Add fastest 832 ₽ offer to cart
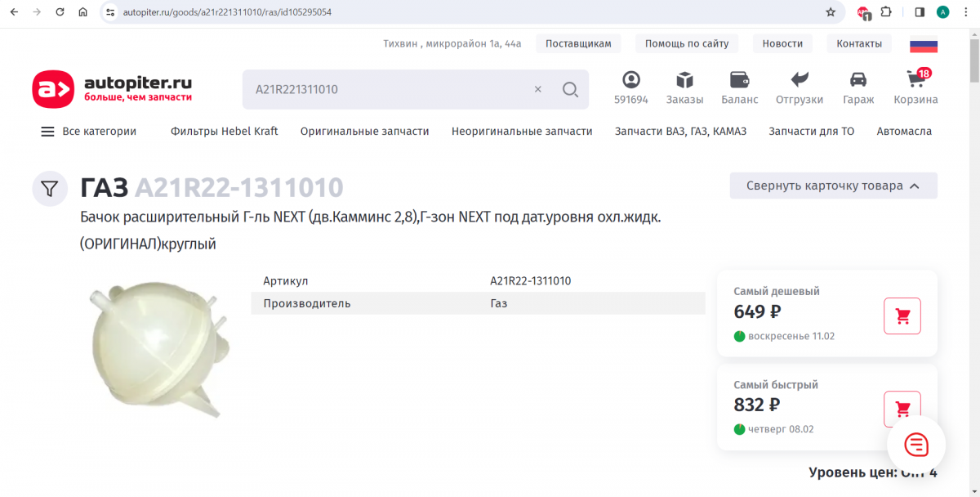 [x=902, y=408]
